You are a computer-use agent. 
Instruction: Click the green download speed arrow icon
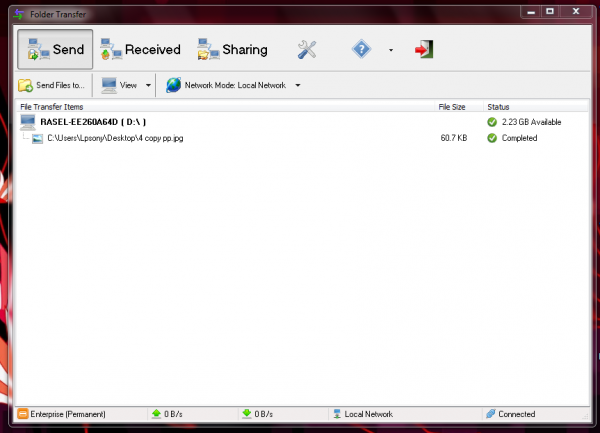click(247, 413)
